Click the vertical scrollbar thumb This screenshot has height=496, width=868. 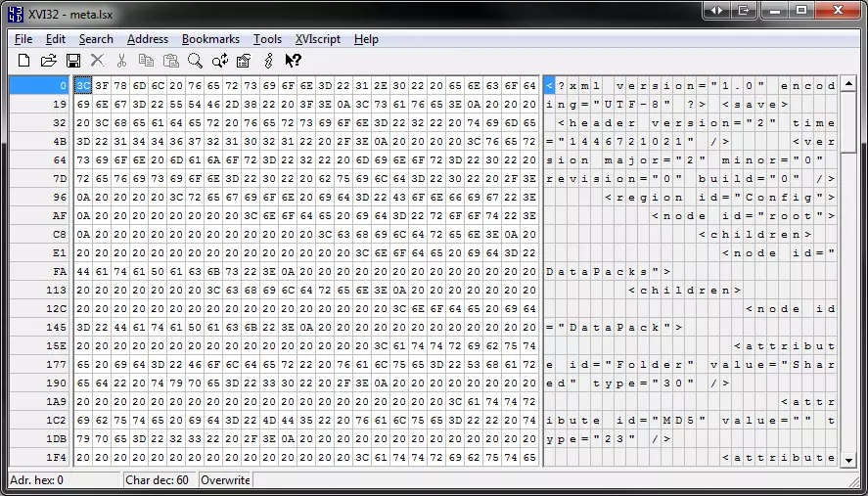click(848, 122)
